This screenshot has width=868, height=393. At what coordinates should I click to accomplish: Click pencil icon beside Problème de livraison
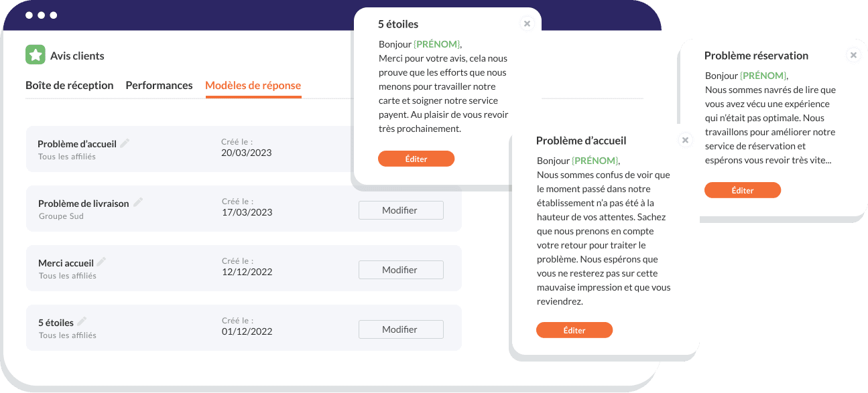138,202
